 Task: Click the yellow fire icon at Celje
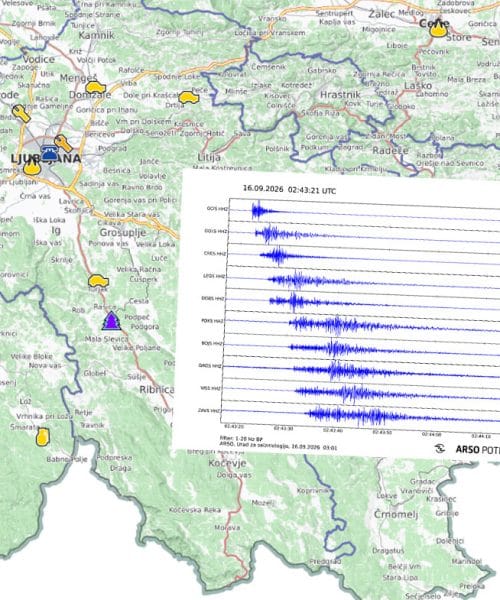coord(438,29)
